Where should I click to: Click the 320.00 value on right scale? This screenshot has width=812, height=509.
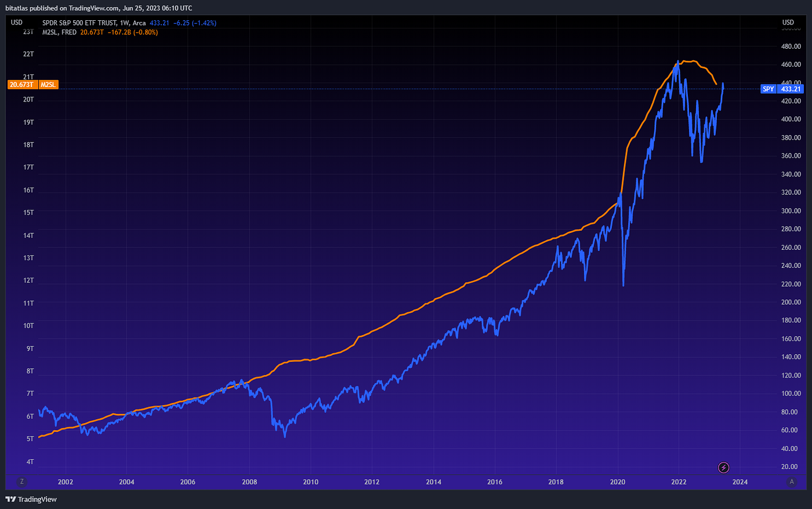(x=791, y=192)
